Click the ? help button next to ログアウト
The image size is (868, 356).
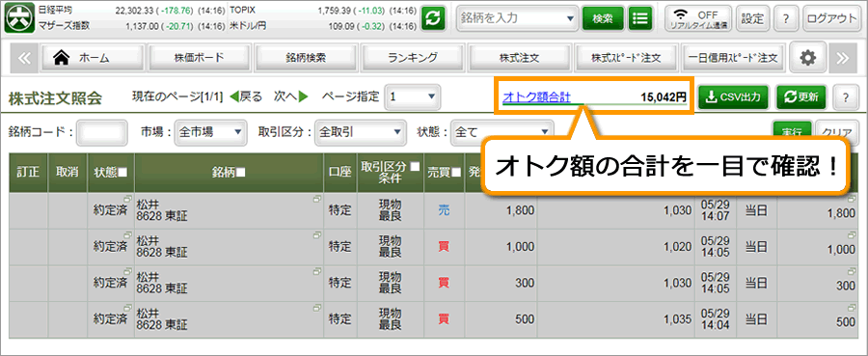point(785,18)
